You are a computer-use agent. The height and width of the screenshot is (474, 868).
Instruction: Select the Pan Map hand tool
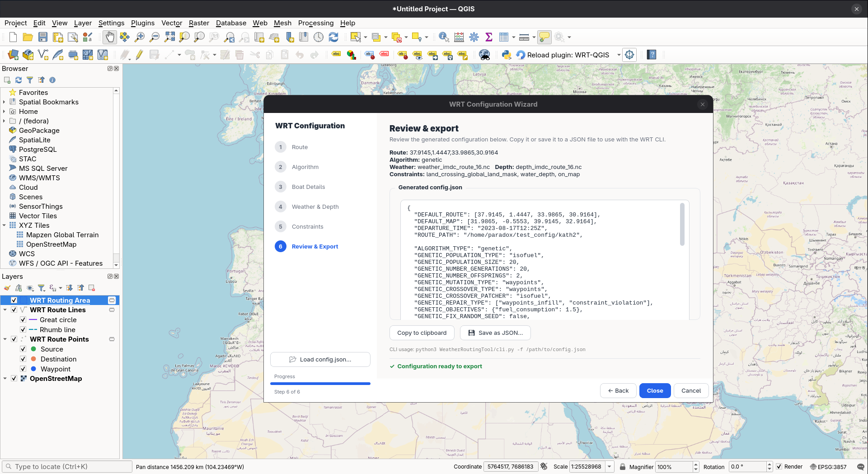(109, 37)
